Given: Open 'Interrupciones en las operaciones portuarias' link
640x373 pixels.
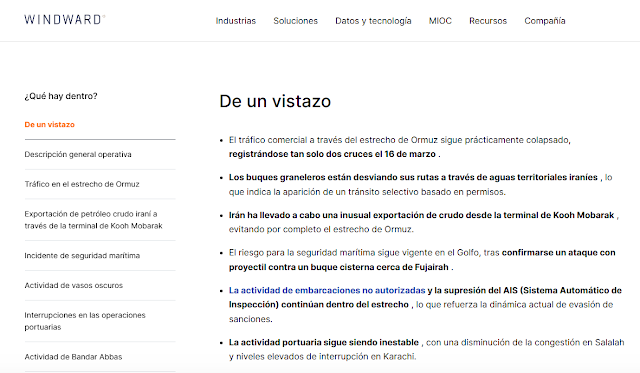Looking at the screenshot, I should [85, 321].
